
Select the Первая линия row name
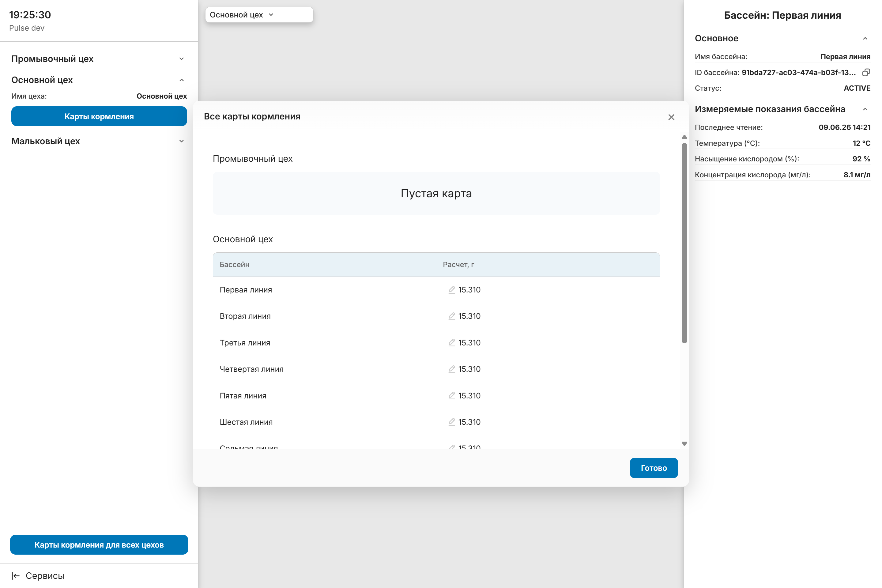(246, 290)
